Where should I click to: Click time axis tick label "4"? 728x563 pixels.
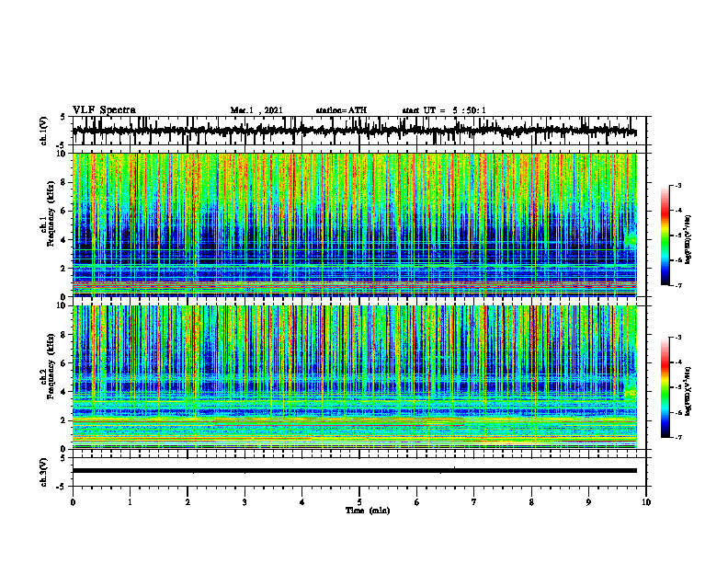click(x=302, y=502)
